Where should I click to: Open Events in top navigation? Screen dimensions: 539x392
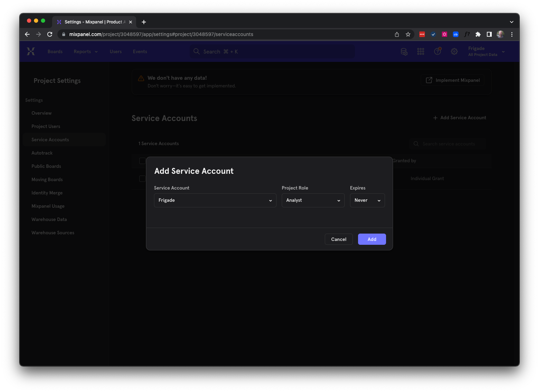(x=140, y=51)
